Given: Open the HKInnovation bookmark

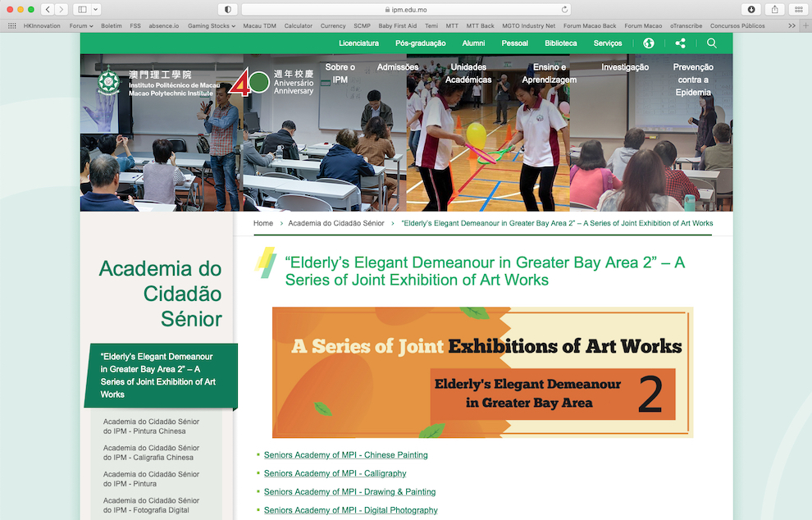Looking at the screenshot, I should click(42, 26).
